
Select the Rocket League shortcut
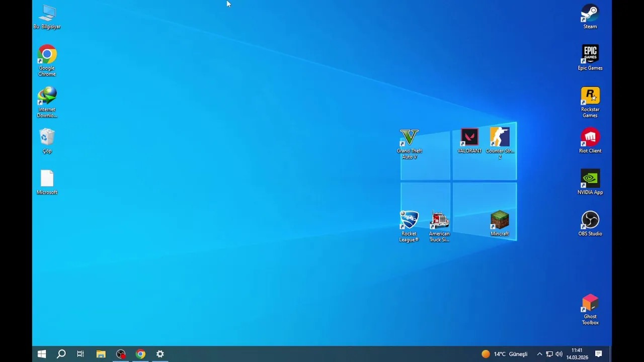tap(409, 226)
